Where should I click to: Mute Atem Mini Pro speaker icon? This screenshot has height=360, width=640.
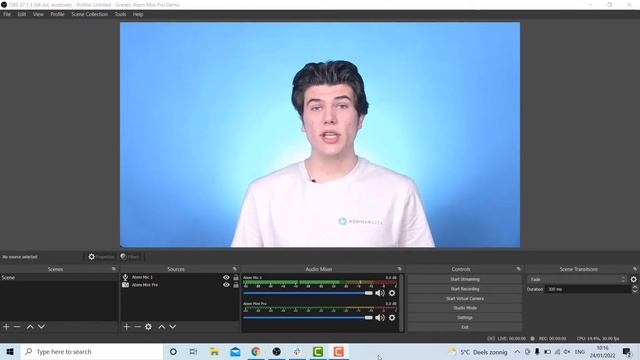coord(380,318)
